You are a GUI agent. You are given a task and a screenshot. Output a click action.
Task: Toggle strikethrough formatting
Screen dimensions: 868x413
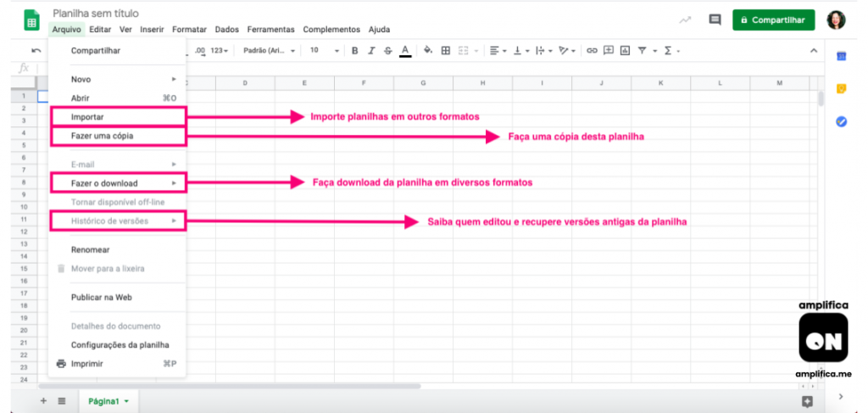[x=387, y=51]
